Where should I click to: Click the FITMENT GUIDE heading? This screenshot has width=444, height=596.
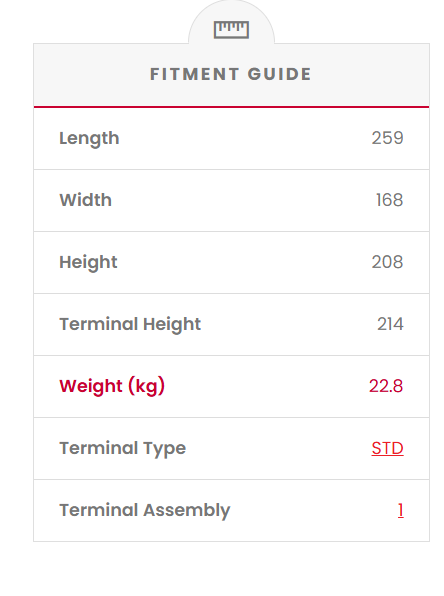coord(231,74)
